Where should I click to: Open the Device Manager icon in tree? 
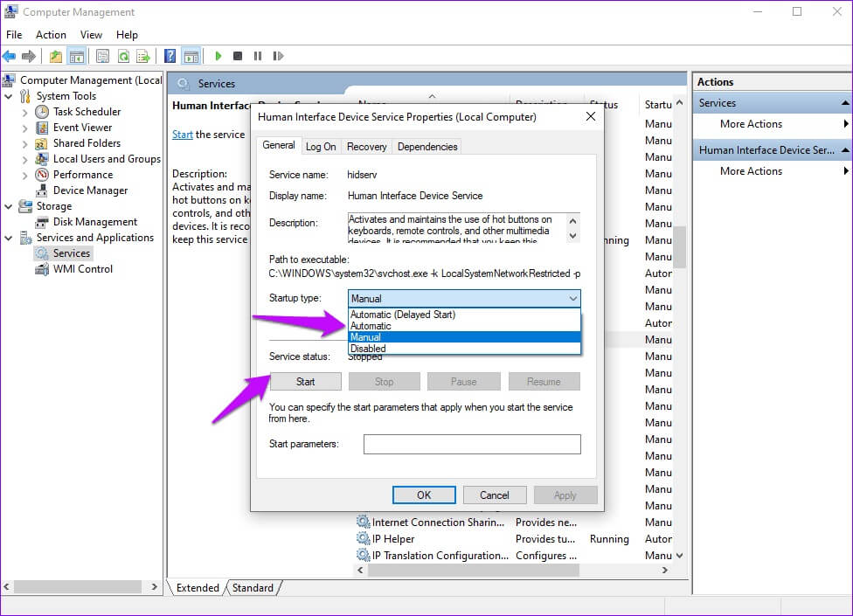(41, 190)
